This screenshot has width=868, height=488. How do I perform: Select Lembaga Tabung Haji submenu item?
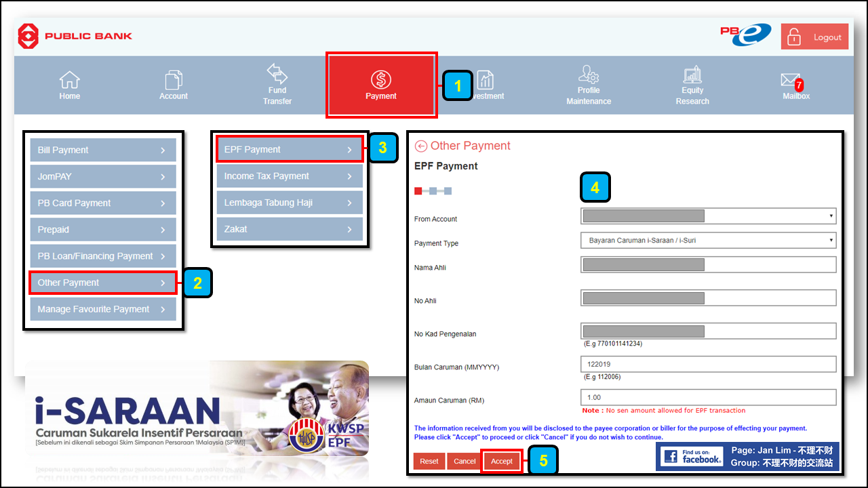click(x=290, y=203)
